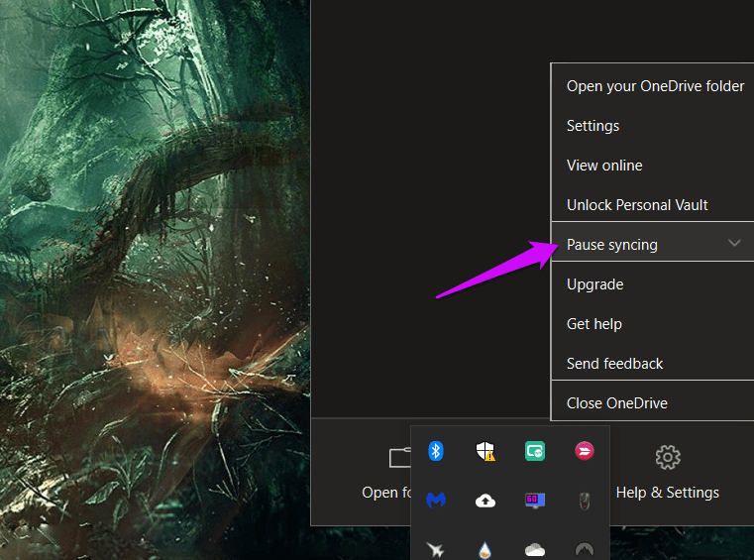Choose Unlock Personal Vault
Screen dimensions: 754x560
(x=653, y=205)
